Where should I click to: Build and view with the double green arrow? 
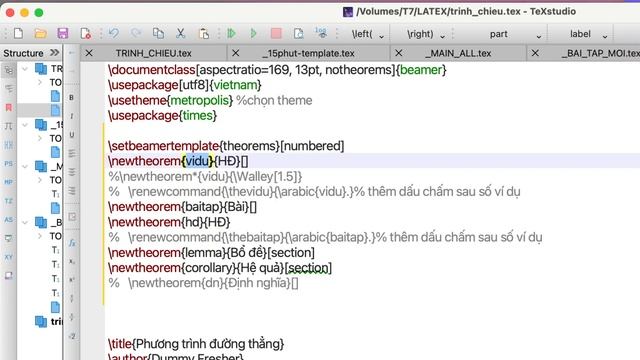pos(231,33)
